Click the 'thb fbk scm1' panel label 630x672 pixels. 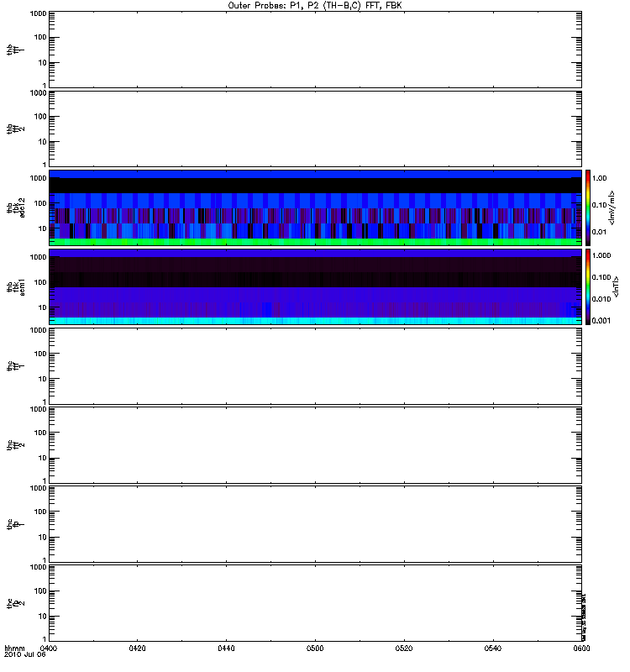click(x=15, y=287)
